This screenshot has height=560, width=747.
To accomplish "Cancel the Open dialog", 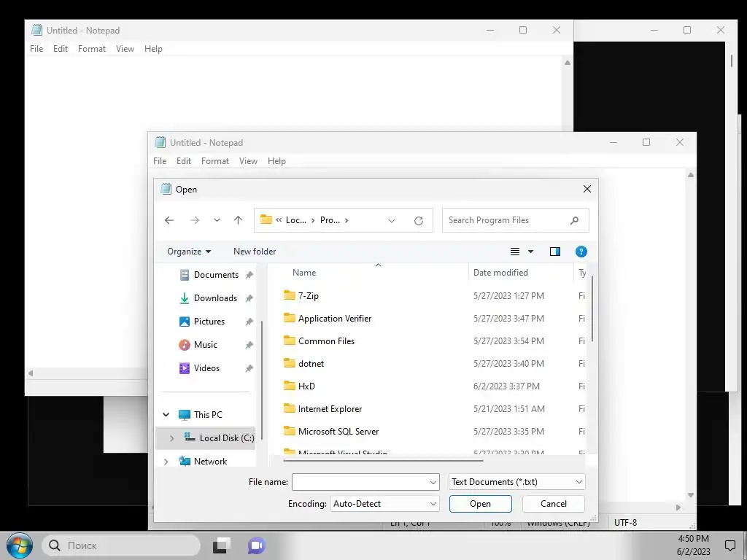I will pos(554,504).
